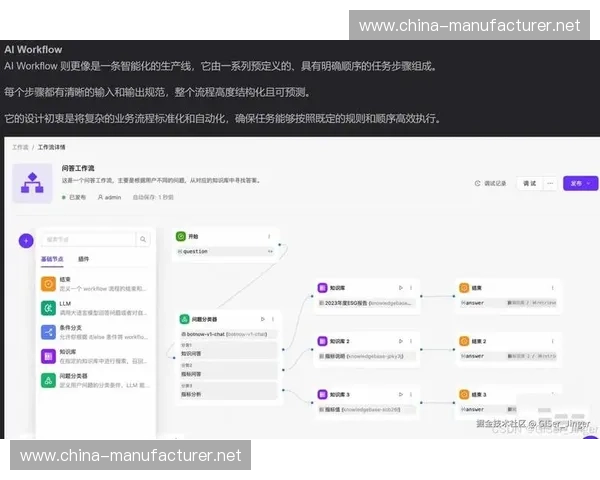
Task: Click the answer field in first 结束 node
Action: (x=508, y=303)
